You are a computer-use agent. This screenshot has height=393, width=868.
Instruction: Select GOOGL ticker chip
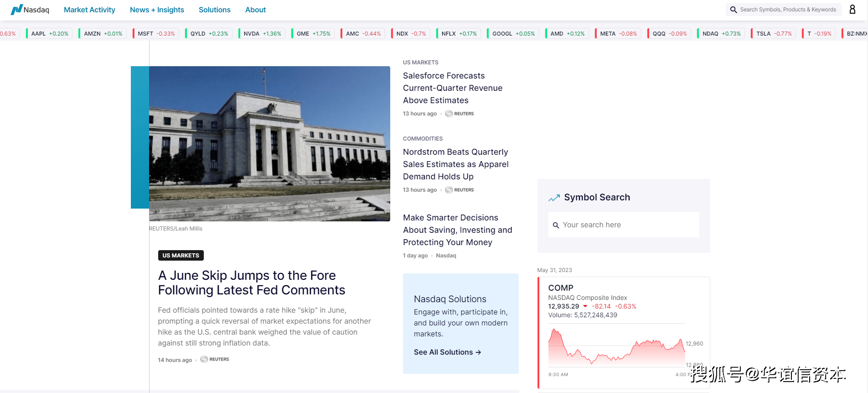coord(513,33)
